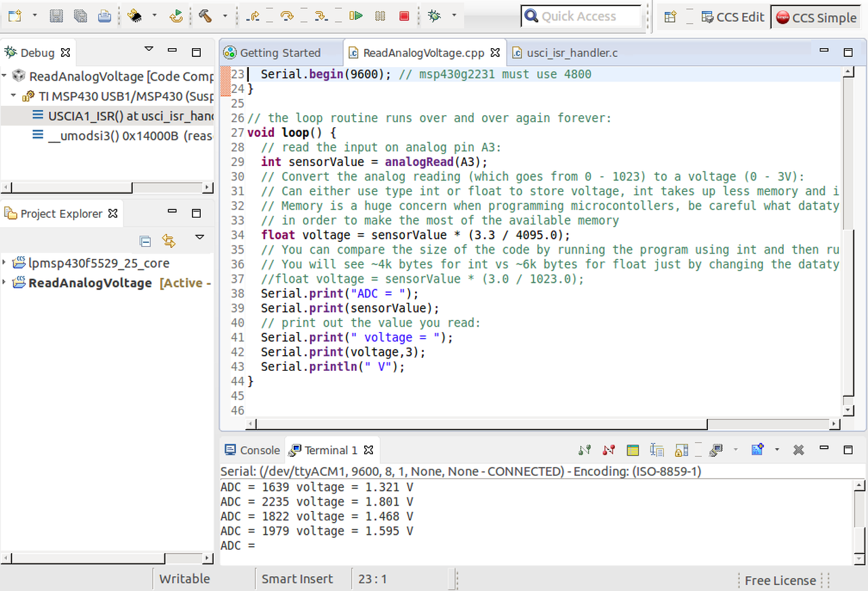Click Collapse All icon in Project Explorer
868x591 pixels.
[145, 241]
